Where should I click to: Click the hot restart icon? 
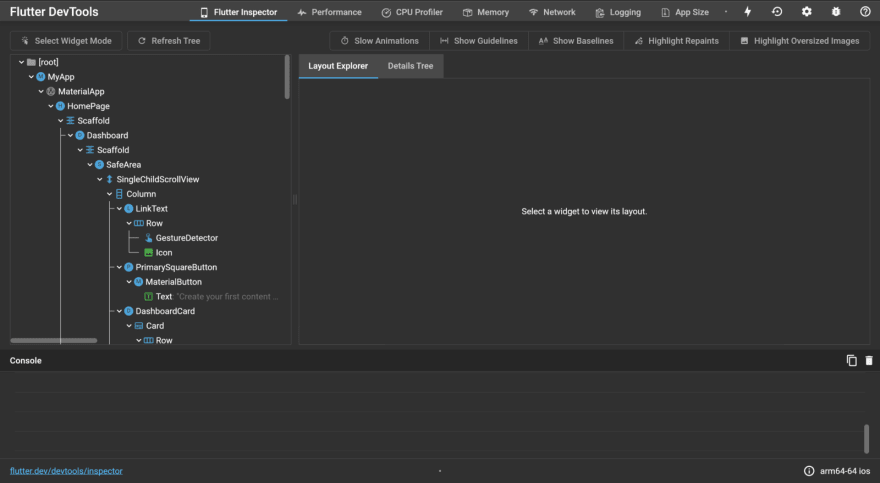(777, 12)
